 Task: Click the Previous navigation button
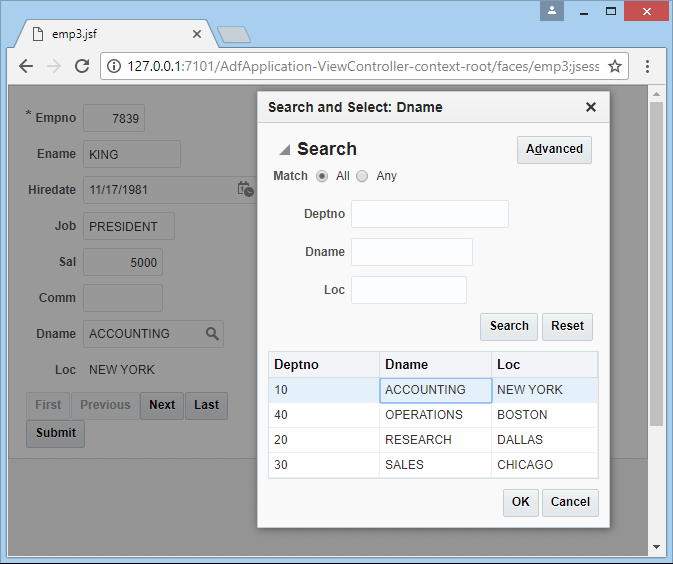click(x=105, y=405)
